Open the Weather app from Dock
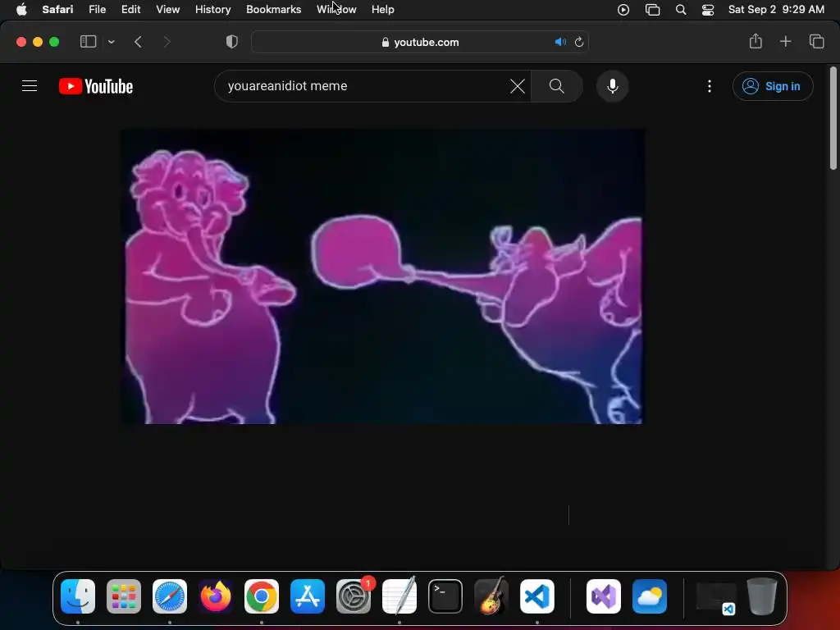 [x=650, y=596]
